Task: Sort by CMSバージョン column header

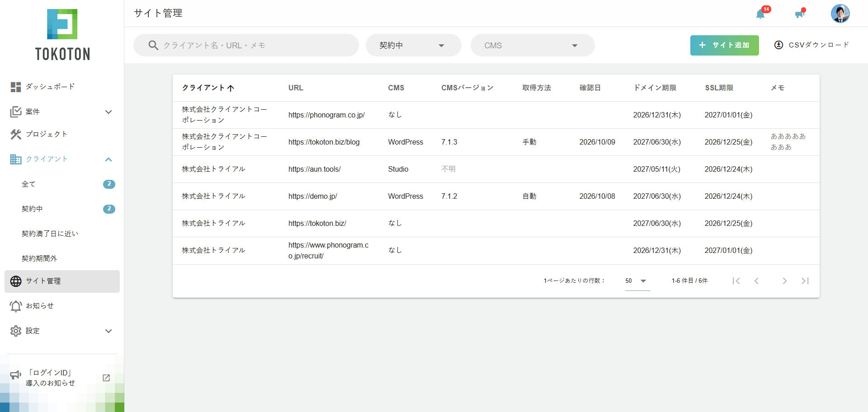Action: pos(467,88)
